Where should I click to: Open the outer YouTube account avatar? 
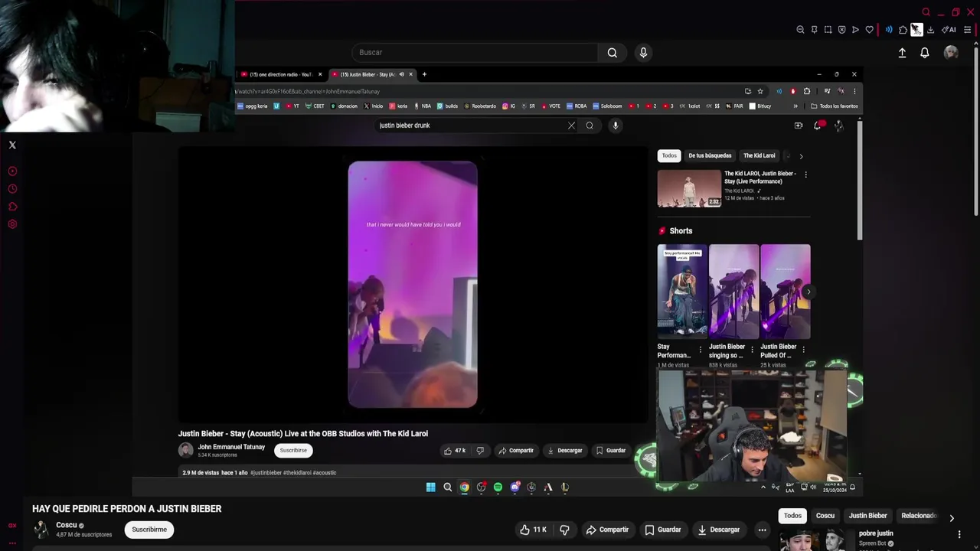(951, 52)
